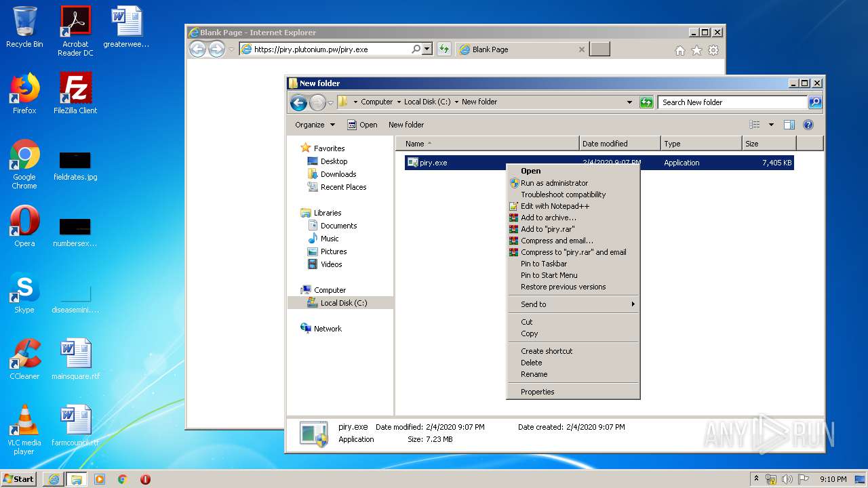Open the Organize dropdown menu

click(315, 125)
